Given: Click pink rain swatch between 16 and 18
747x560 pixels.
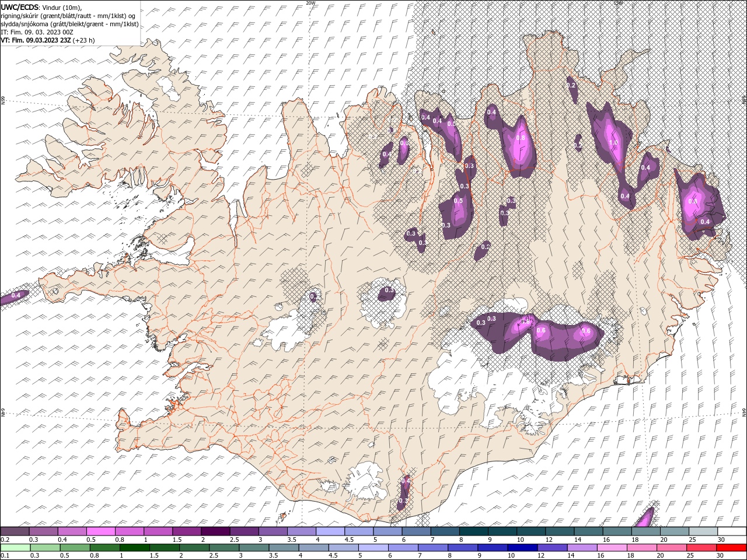Looking at the screenshot, I should coord(611,548).
